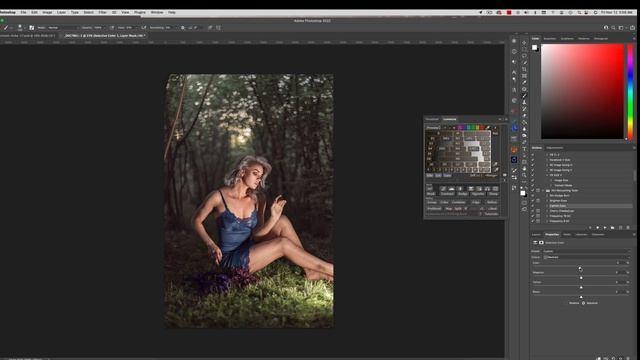
Task: Select the Spot Healing Brush tool
Action: 524,89
